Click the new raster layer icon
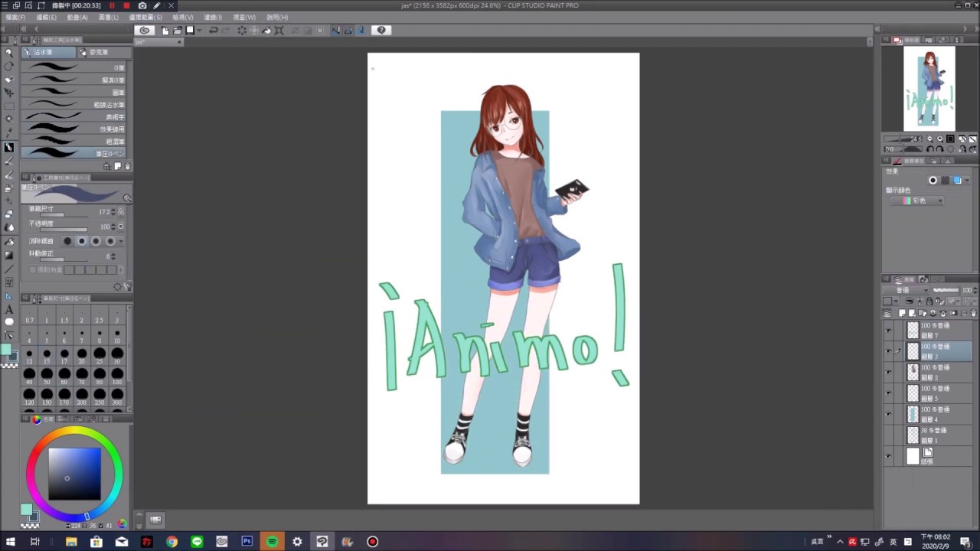Image resolution: width=980 pixels, height=551 pixels. tap(902, 314)
